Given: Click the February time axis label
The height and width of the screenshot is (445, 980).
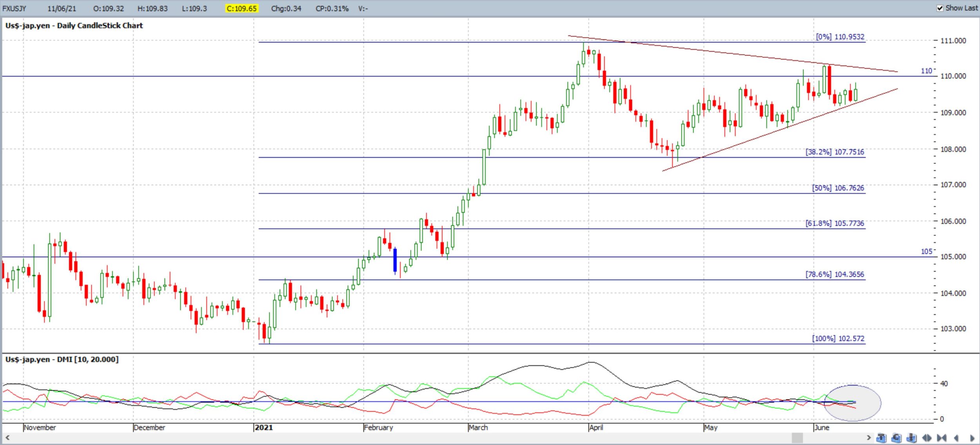Looking at the screenshot, I should click(x=378, y=428).
